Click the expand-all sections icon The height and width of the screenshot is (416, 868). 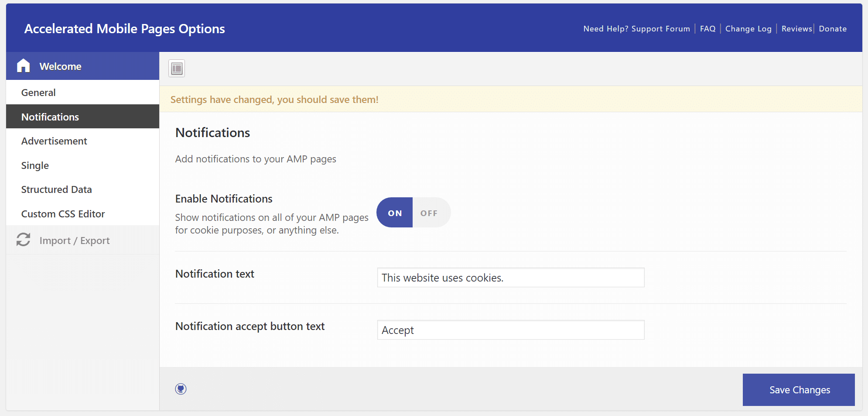[x=177, y=69]
